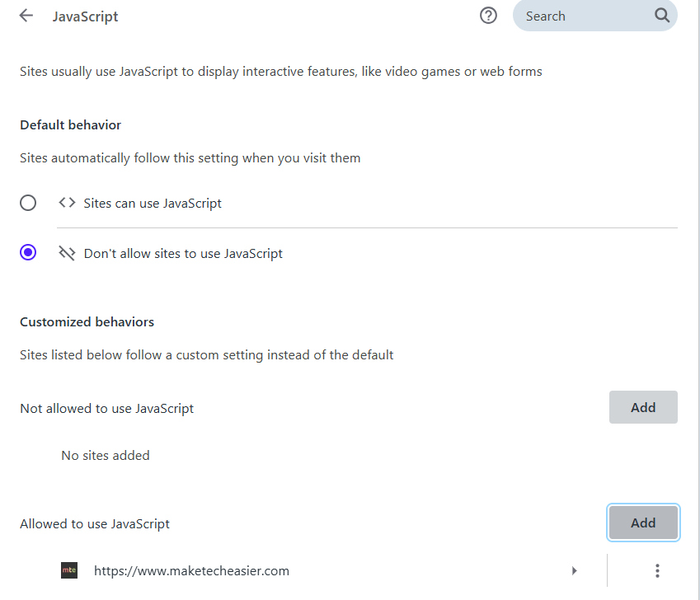Click the code brackets icon next to Sites can use JavaScript
Image resolution: width=700 pixels, height=600 pixels.
(66, 202)
